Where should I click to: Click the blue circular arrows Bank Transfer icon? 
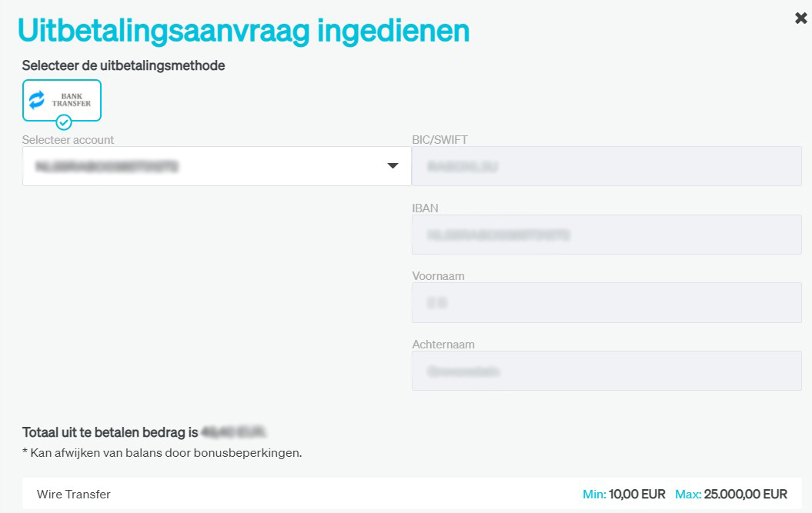[x=37, y=100]
